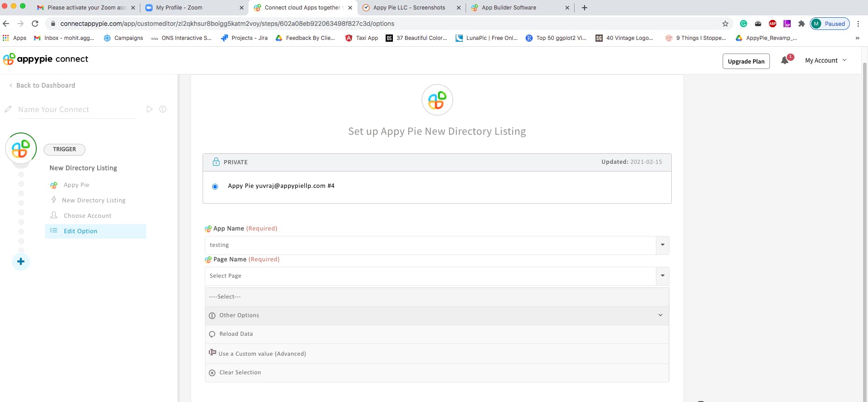Select the ----Select--- option
The image size is (868, 402).
pyautogui.click(x=437, y=297)
